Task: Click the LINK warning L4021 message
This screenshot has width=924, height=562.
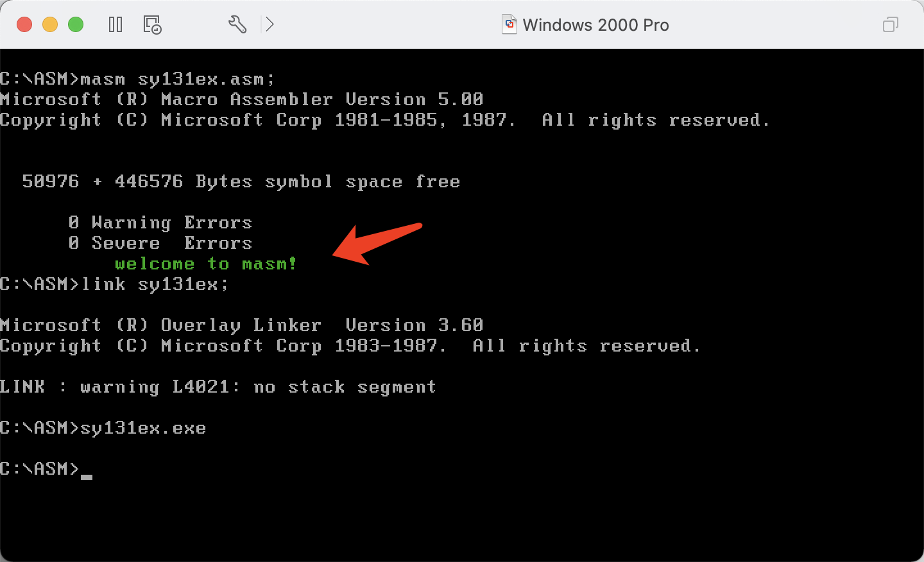Action: click(x=218, y=387)
